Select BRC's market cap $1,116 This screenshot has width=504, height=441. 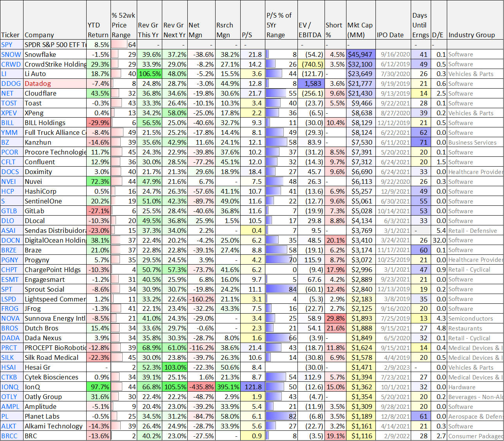(x=361, y=436)
